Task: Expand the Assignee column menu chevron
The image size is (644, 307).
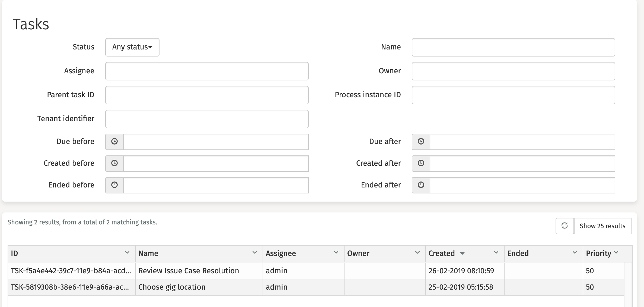Action: [x=336, y=252]
